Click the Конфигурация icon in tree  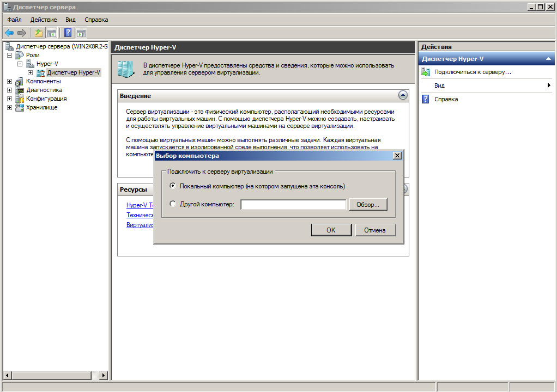20,99
